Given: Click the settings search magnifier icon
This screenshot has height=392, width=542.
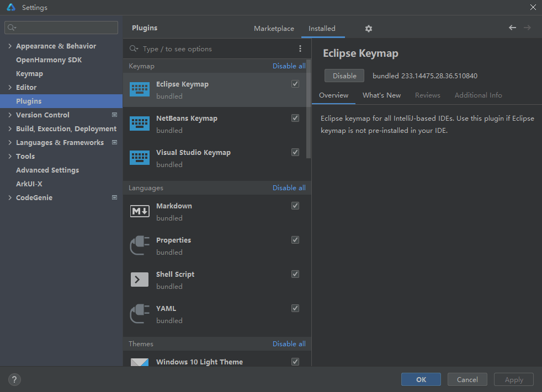Looking at the screenshot, I should coord(12,27).
